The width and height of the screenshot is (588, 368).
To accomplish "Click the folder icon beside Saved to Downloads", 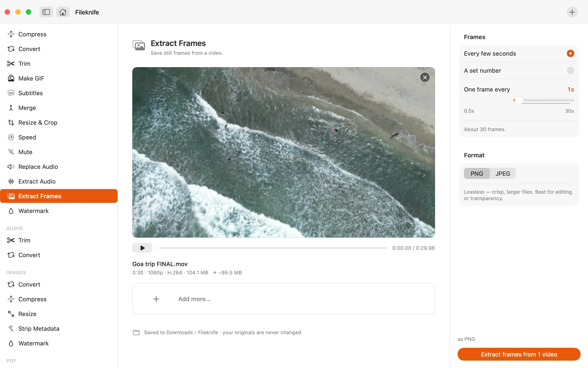I will [x=136, y=333].
